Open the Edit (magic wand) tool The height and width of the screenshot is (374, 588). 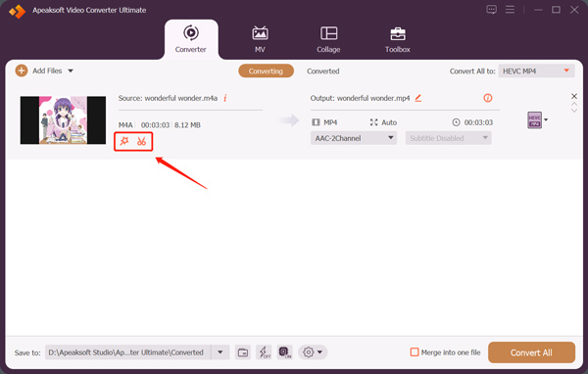(124, 141)
